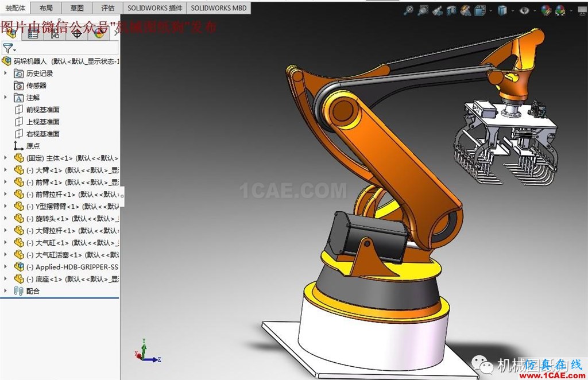This screenshot has height=380, width=588.
Task: Click the Y型摆臂臂<1> part icon
Action: [19, 206]
